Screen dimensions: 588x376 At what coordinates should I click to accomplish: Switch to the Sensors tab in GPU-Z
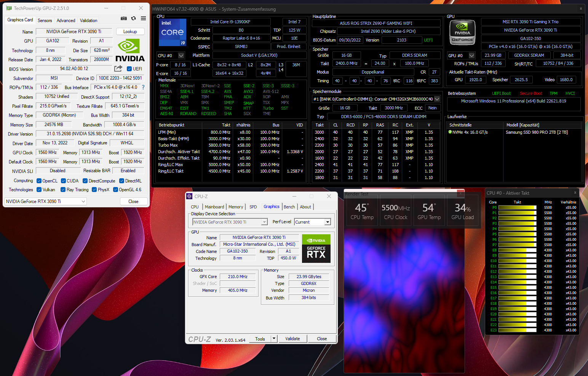pos(45,21)
